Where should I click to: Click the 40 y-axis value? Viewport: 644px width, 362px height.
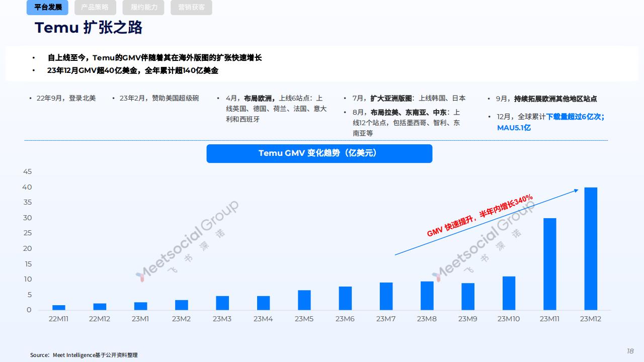[27, 187]
